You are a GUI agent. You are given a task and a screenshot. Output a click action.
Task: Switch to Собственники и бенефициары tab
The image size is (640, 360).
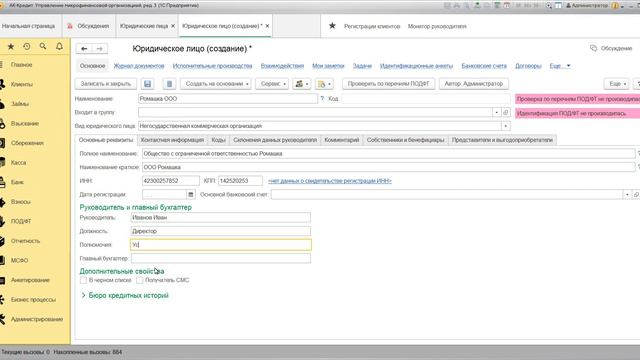405,140
